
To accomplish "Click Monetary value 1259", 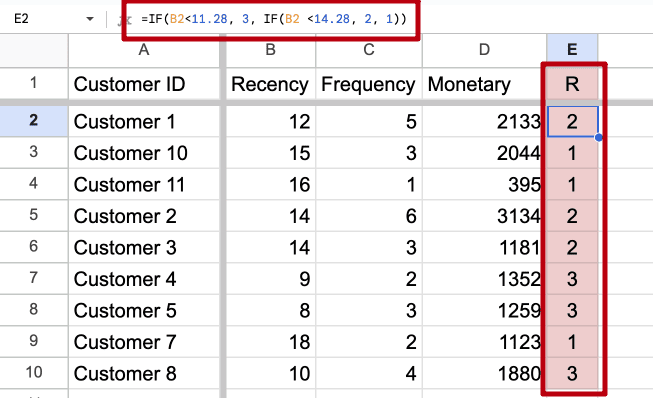I will (484, 311).
